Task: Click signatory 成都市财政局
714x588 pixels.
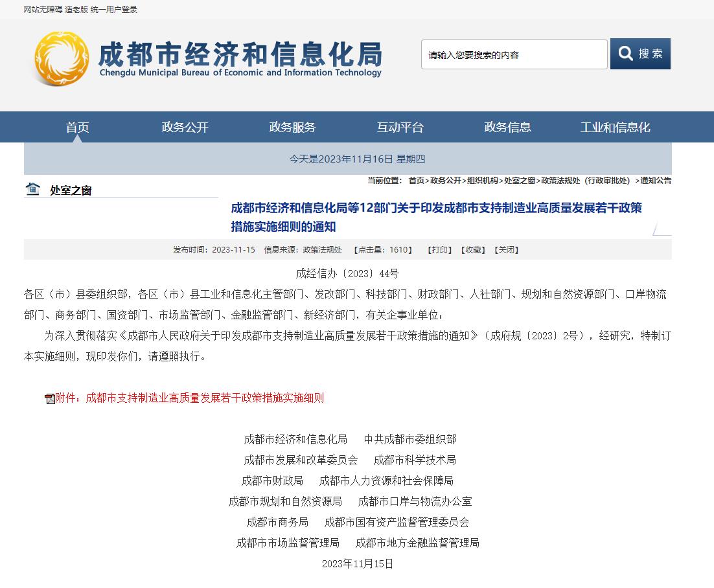Action: (x=272, y=481)
